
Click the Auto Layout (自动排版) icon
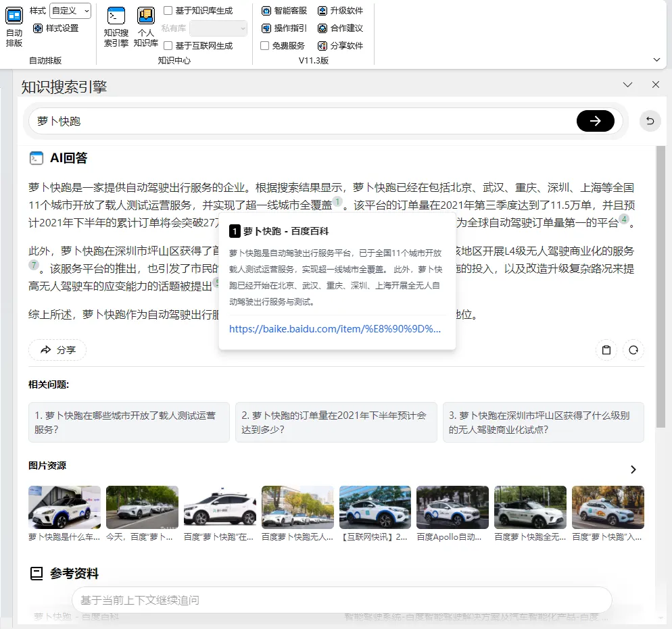point(14,16)
